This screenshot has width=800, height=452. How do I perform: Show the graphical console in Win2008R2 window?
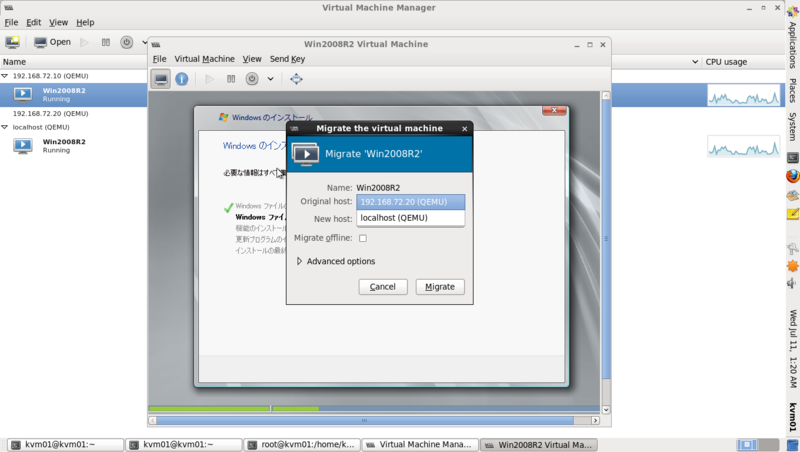pyautogui.click(x=161, y=79)
